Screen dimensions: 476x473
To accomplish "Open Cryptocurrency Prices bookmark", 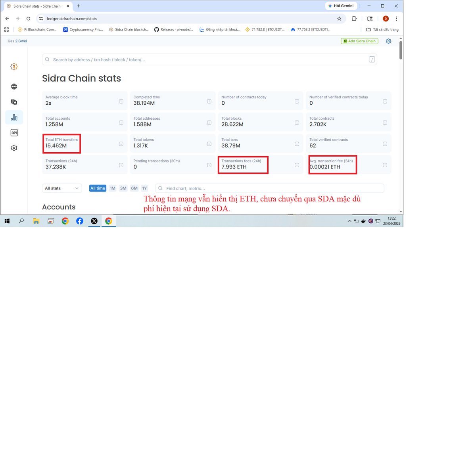I will pyautogui.click(x=83, y=29).
